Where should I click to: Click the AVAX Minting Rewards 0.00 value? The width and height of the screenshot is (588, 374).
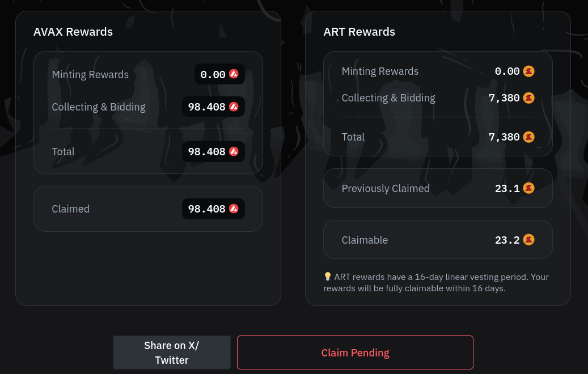[x=213, y=74]
